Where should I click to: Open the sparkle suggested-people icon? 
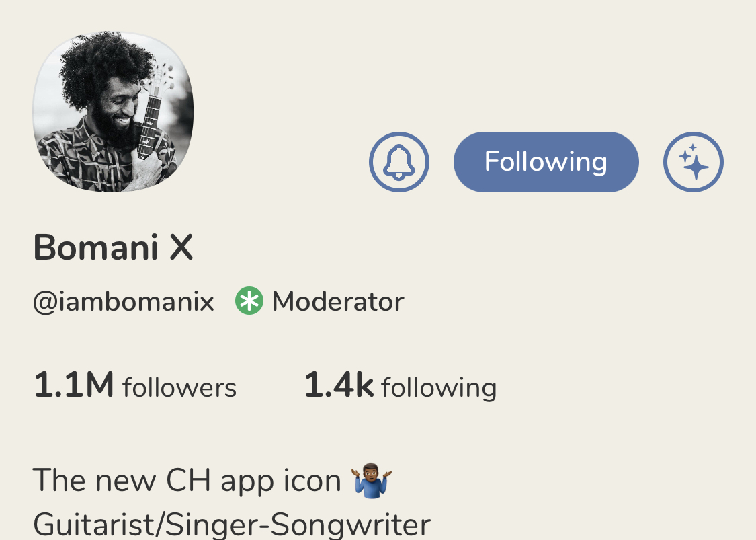[693, 162]
